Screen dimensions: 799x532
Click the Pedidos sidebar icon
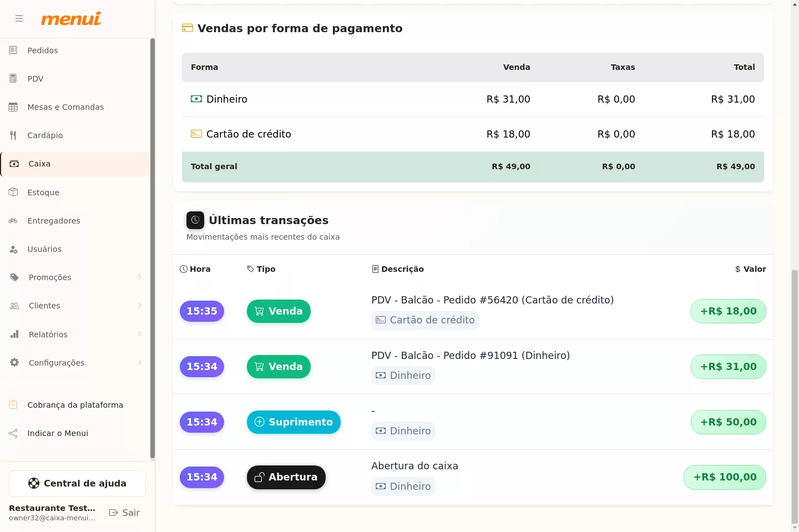click(13, 50)
